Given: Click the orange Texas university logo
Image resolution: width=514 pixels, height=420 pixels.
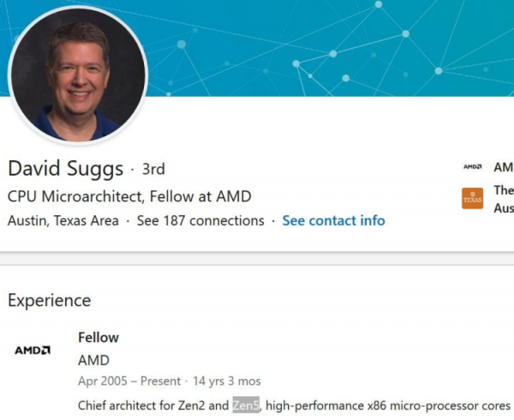Looking at the screenshot, I should pos(472,199).
